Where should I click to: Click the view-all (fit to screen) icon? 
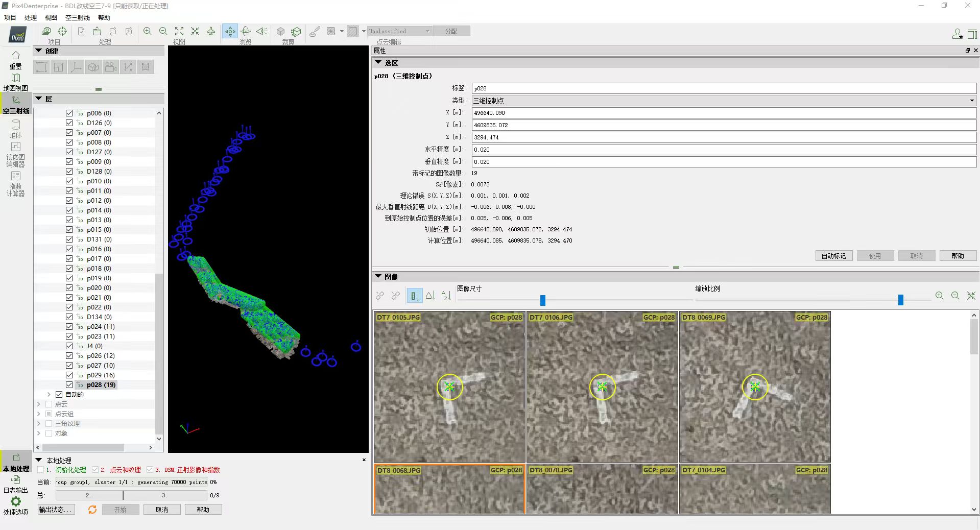(179, 31)
